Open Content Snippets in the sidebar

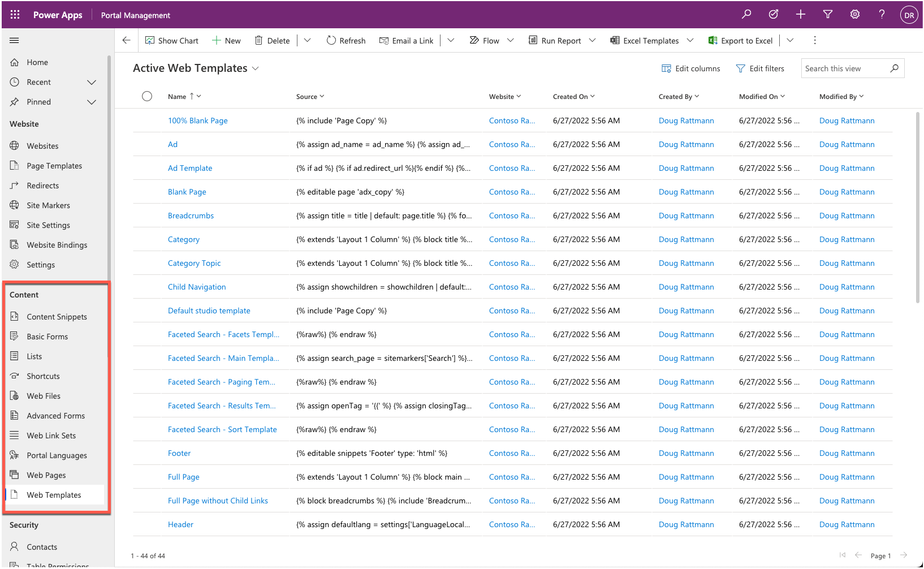55,317
